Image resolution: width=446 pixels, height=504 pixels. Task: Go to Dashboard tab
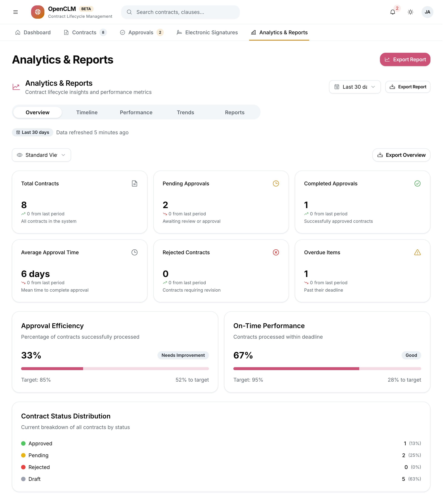pyautogui.click(x=33, y=33)
